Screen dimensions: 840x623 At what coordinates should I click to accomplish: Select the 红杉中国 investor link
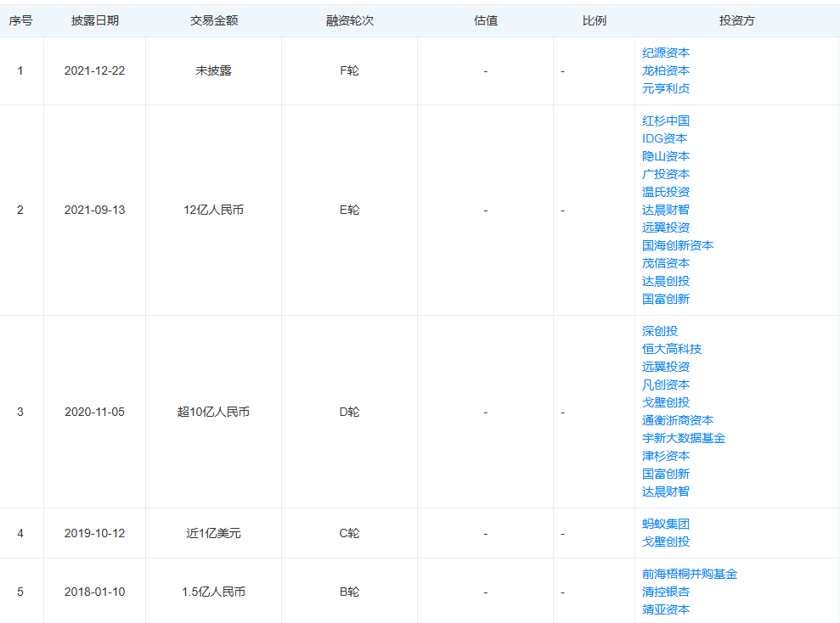click(x=665, y=121)
